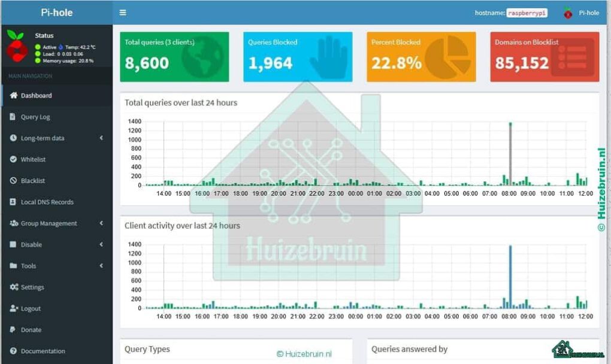Open the Pi-hole user menu in header
The width and height of the screenshot is (611, 364).
pyautogui.click(x=582, y=13)
